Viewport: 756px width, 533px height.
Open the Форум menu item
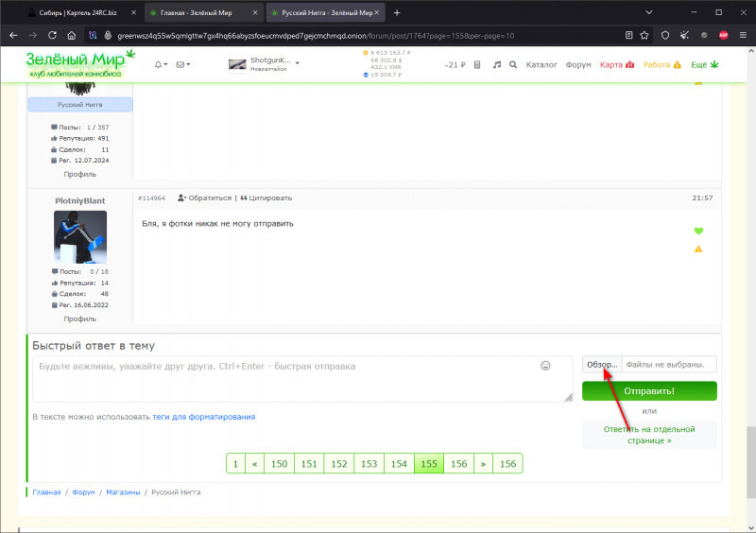pyautogui.click(x=578, y=65)
